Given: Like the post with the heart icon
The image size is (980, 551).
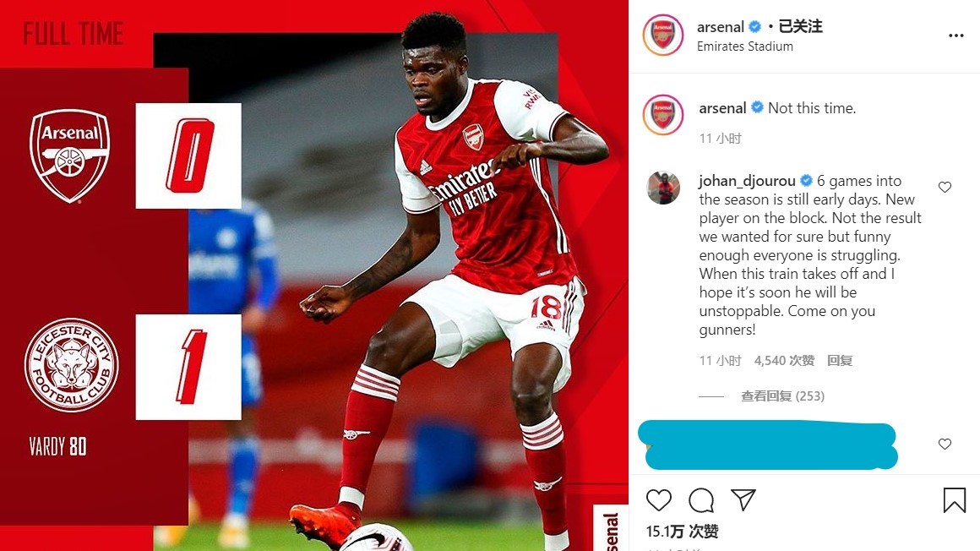Looking at the screenshot, I should pyautogui.click(x=659, y=500).
